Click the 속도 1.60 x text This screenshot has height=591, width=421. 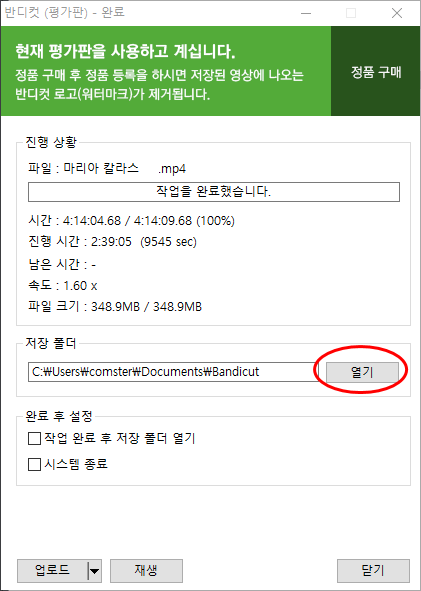pyautogui.click(x=63, y=285)
